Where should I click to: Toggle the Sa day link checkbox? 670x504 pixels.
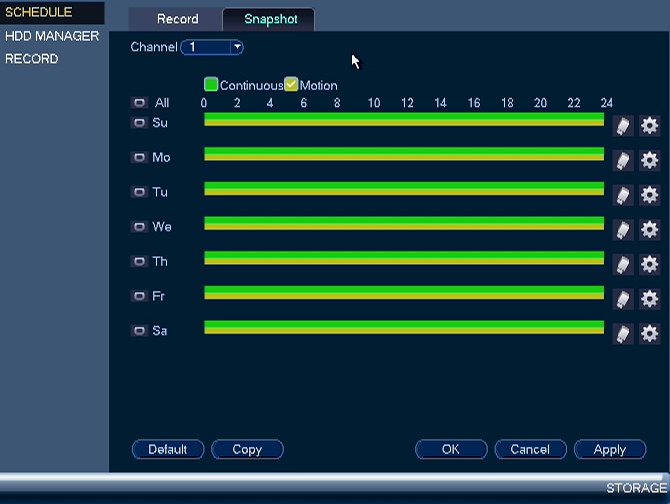click(139, 331)
